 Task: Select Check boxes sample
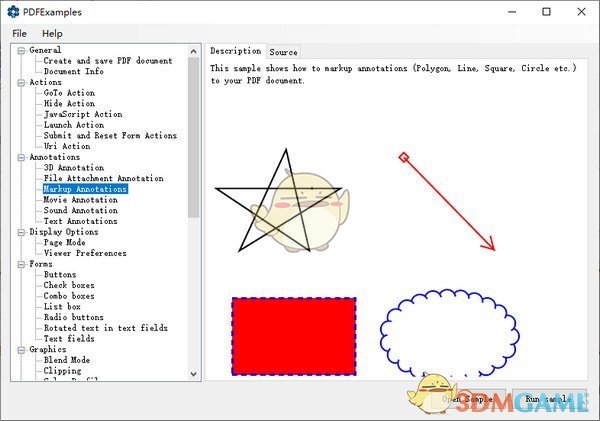click(69, 286)
